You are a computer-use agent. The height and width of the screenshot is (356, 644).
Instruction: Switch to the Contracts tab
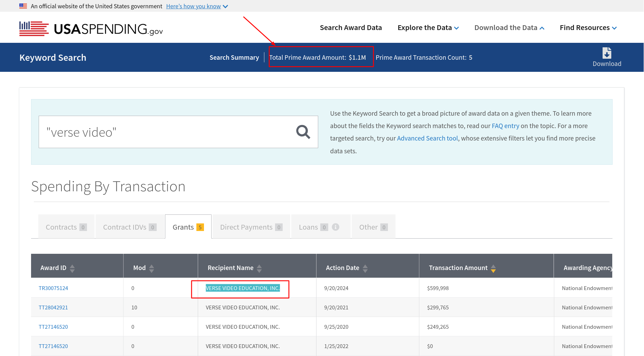click(x=66, y=227)
